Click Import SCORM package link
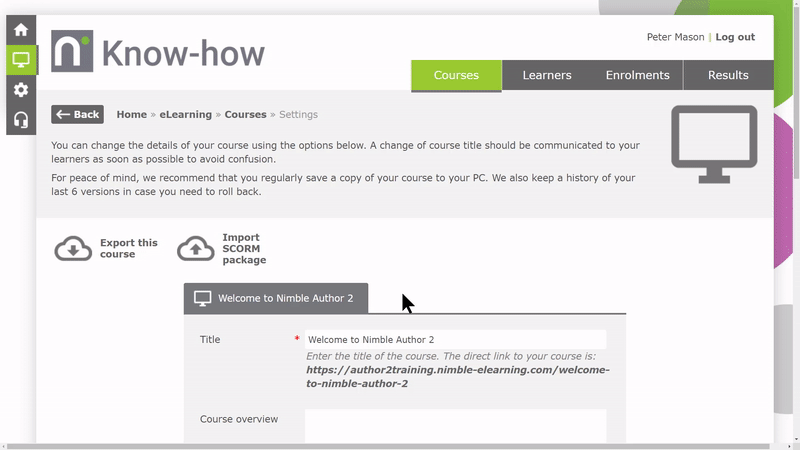The height and width of the screenshot is (450, 800). (x=244, y=248)
